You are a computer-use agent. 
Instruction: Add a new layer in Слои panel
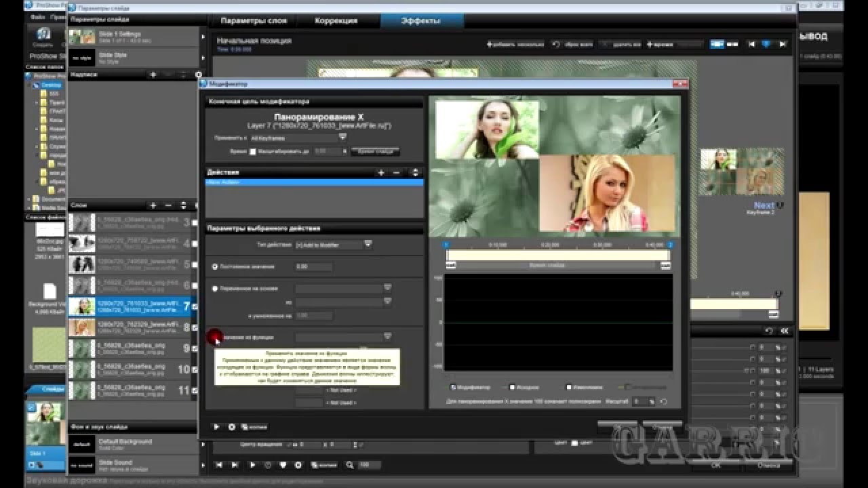153,205
